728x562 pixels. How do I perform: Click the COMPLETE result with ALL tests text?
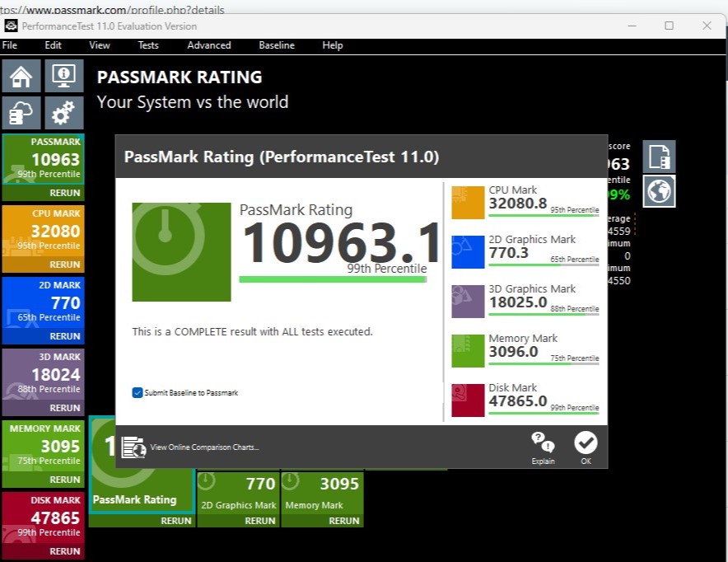point(252,331)
